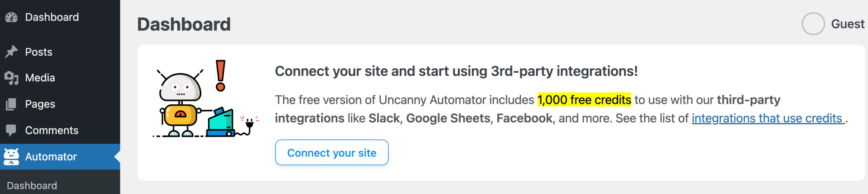Click the Guest avatar circle
Image resolution: width=868 pixels, height=194 pixels.
813,24
